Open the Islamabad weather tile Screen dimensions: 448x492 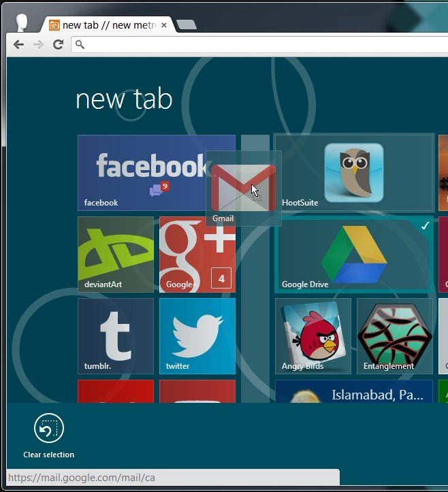[354, 391]
